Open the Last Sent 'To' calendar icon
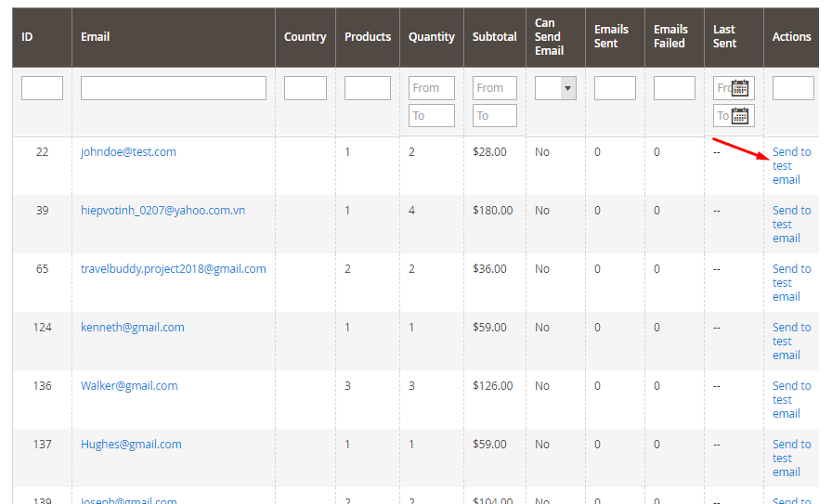This screenshot has width=832, height=504. (740, 116)
